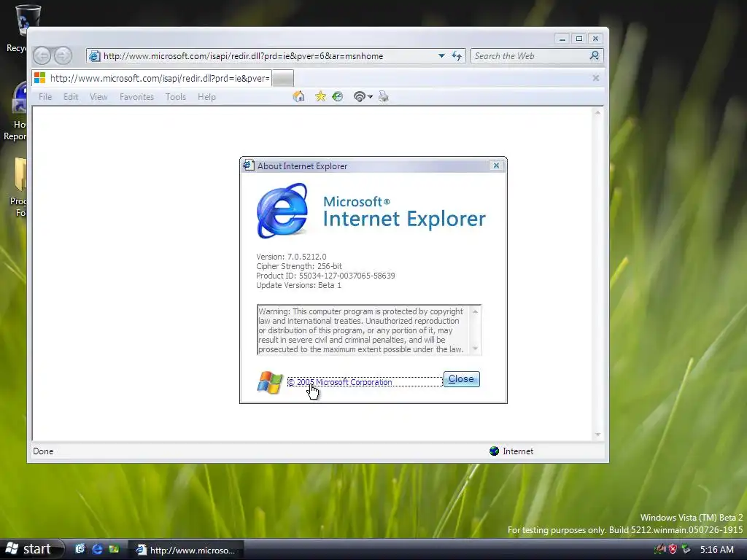The height and width of the screenshot is (560, 747).
Task: Click the Start button
Action: point(31,549)
